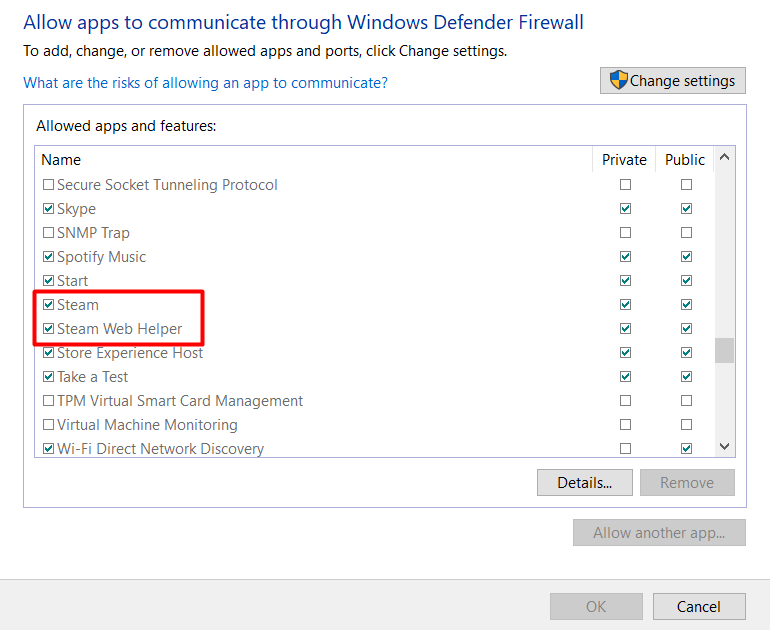
Task: Select the Virtual Machine Monitoring entry
Action: coord(146,425)
